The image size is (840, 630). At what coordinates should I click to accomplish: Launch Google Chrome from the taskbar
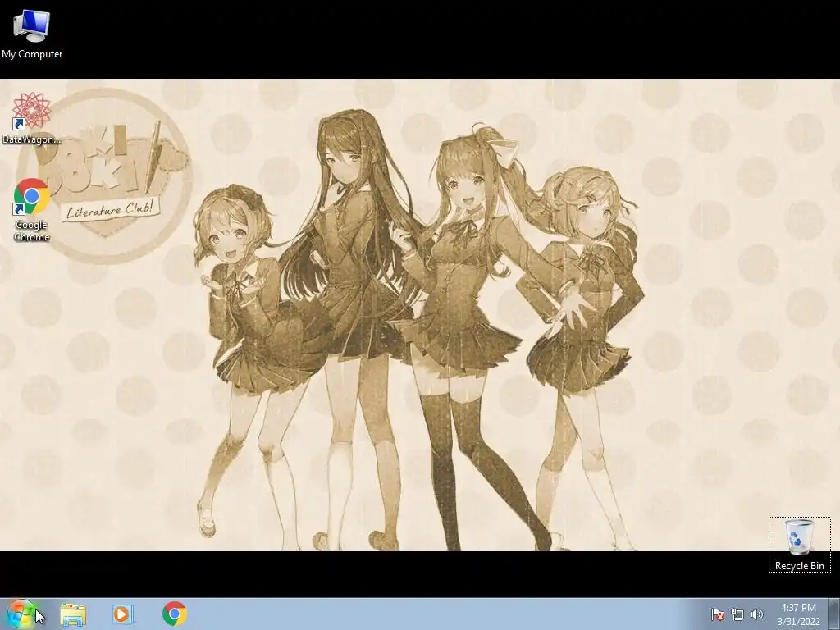[174, 614]
